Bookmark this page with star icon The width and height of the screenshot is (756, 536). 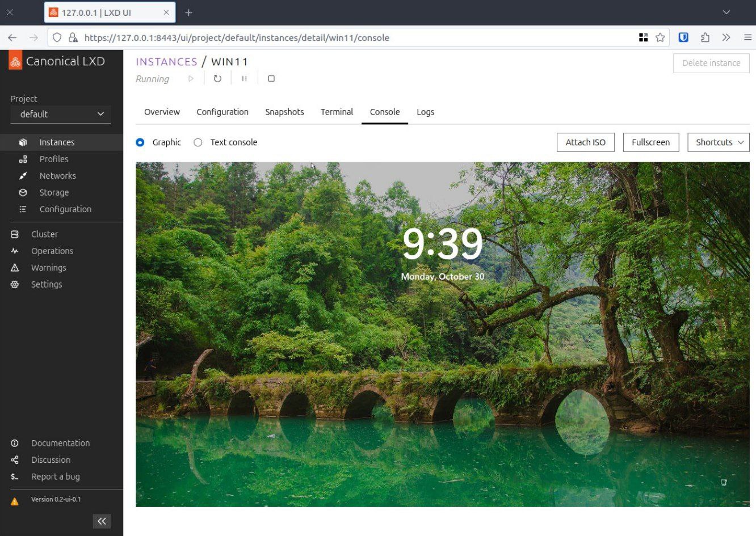pyautogui.click(x=660, y=37)
